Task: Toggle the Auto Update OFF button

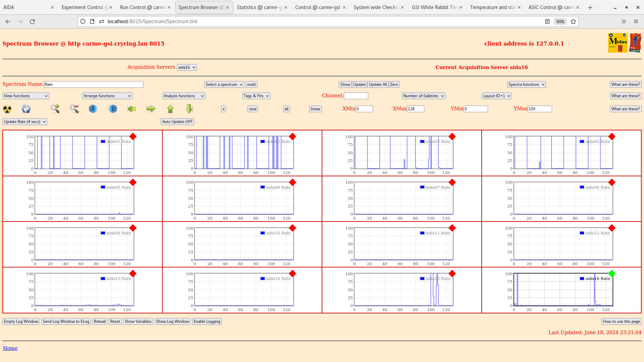Action: tap(177, 122)
